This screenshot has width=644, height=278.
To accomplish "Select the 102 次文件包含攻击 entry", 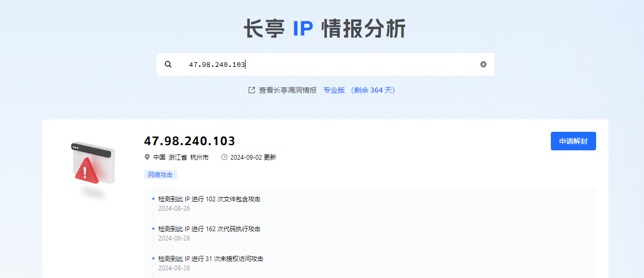I will click(x=210, y=199).
